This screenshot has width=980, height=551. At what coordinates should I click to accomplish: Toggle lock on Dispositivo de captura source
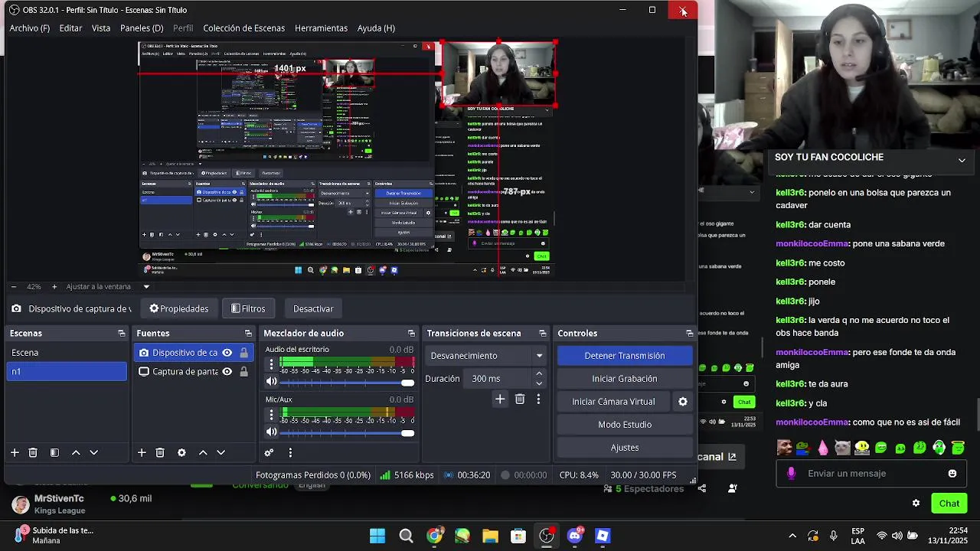click(243, 353)
